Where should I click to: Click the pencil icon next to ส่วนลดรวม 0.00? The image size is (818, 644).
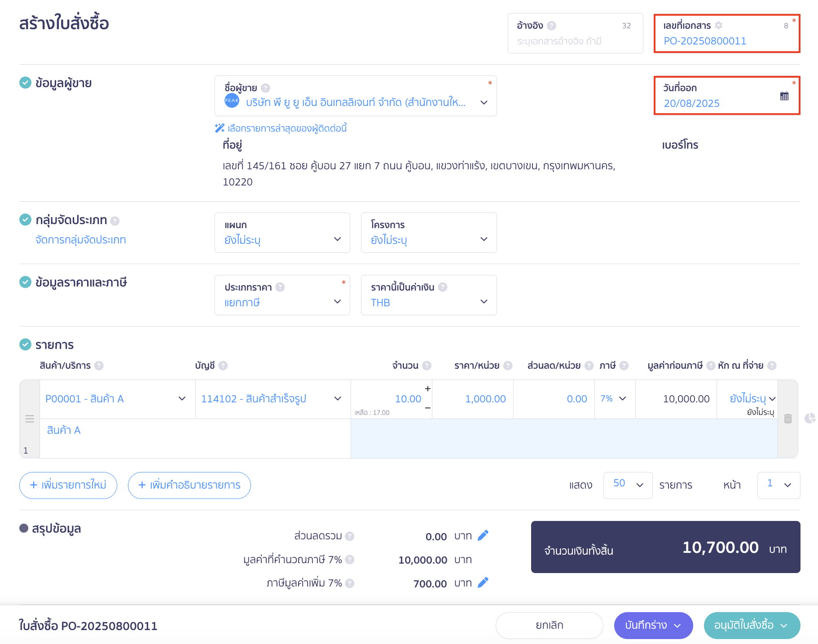pyautogui.click(x=484, y=535)
